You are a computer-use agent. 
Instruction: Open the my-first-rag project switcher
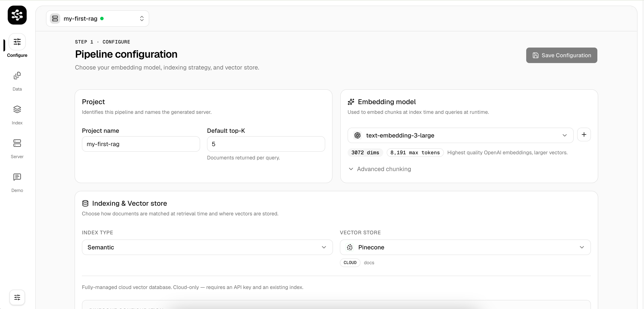tap(98, 19)
